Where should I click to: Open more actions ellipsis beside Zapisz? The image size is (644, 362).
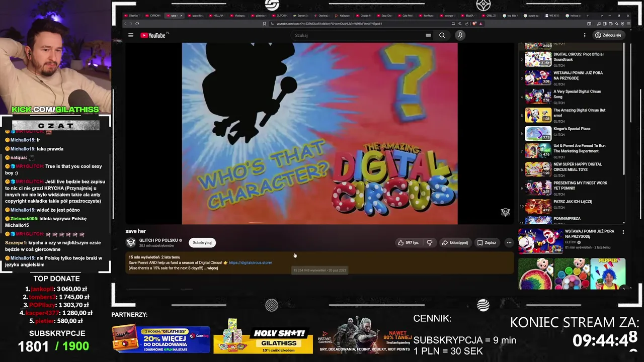[509, 243]
